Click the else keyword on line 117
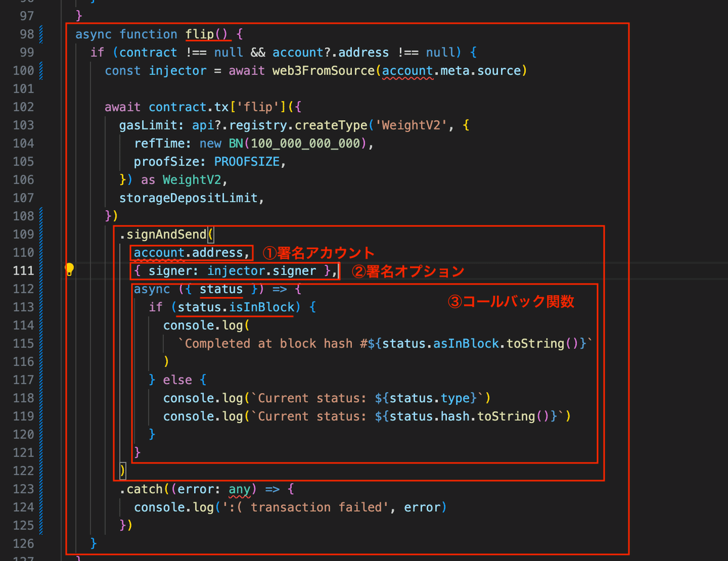The image size is (728, 561). [x=178, y=380]
